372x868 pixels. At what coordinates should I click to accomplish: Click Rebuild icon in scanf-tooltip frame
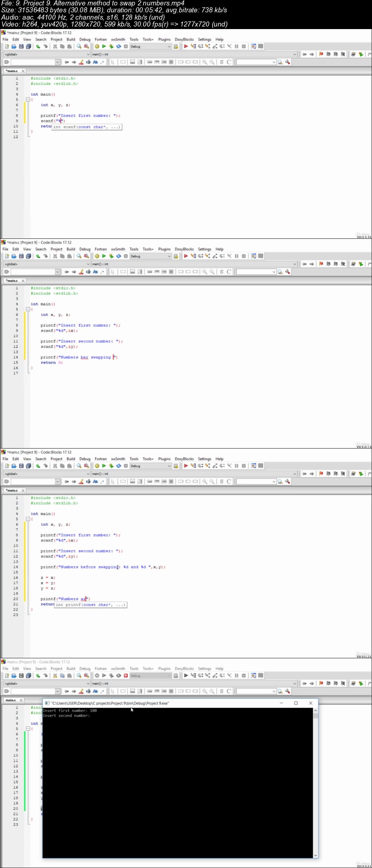pyautogui.click(x=118, y=47)
